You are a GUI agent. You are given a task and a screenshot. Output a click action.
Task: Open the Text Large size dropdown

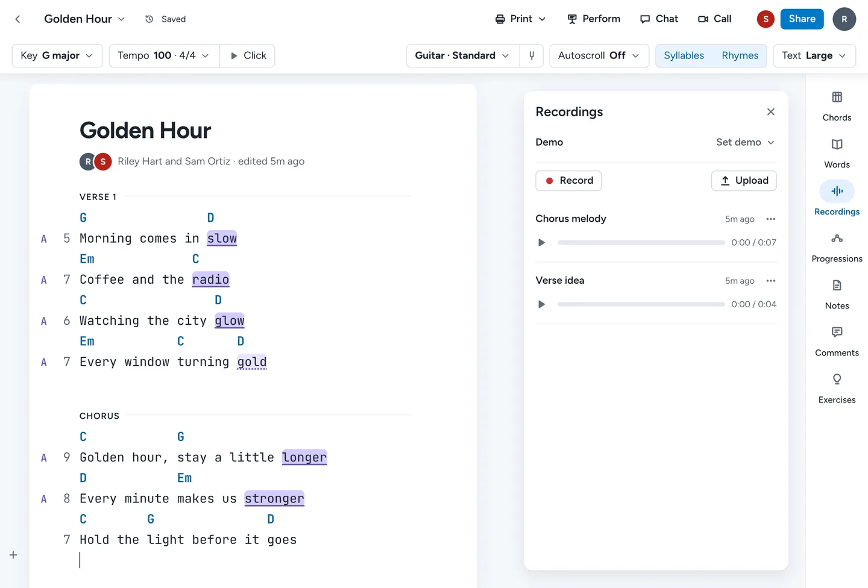(x=814, y=55)
